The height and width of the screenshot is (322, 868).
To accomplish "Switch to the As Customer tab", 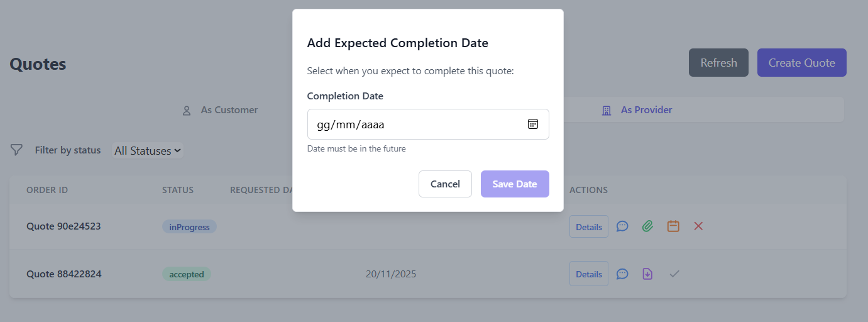I will (x=220, y=110).
